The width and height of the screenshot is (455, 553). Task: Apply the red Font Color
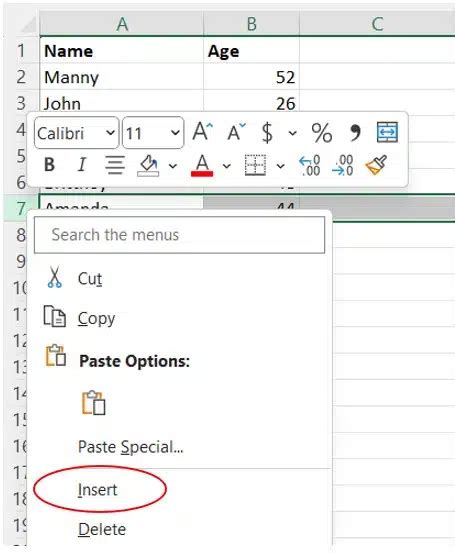point(202,165)
